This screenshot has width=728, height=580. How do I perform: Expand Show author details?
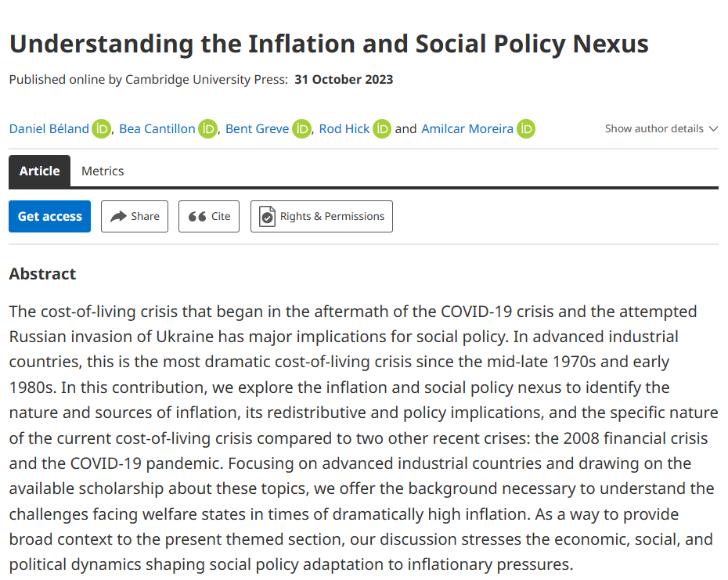coord(661,129)
